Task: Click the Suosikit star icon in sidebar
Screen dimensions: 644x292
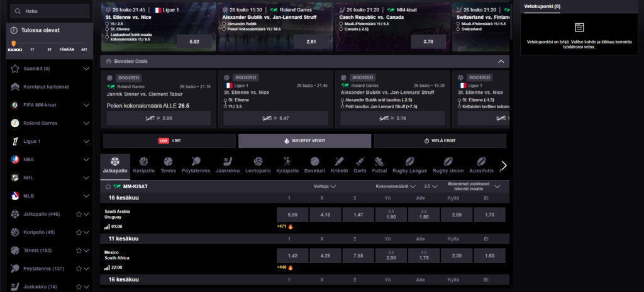Action: [x=15, y=69]
